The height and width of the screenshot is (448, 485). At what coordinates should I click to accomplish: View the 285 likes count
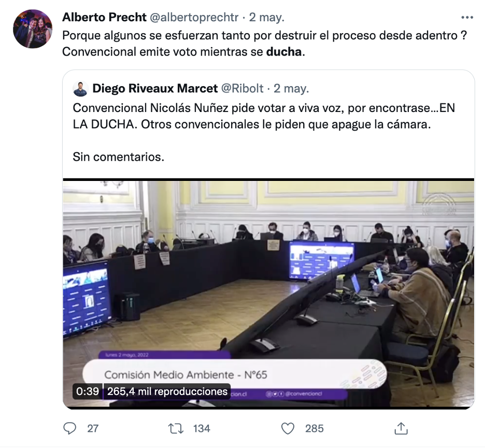(x=314, y=428)
